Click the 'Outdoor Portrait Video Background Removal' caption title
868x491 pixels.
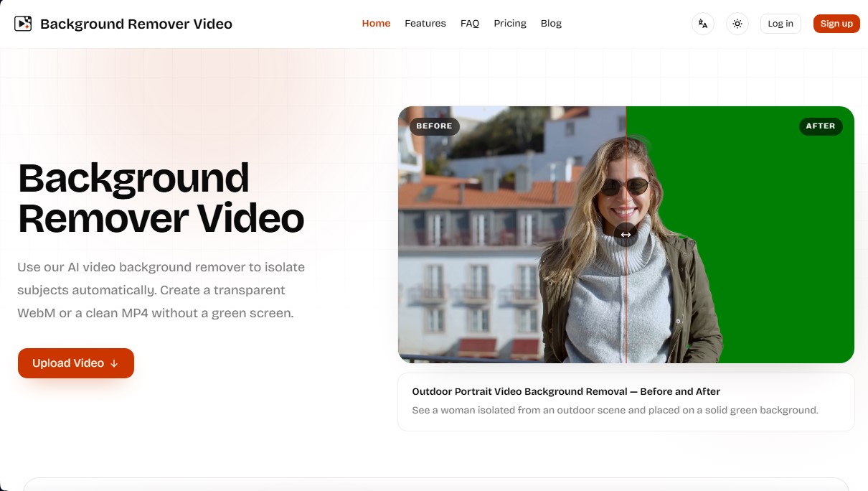(x=566, y=392)
